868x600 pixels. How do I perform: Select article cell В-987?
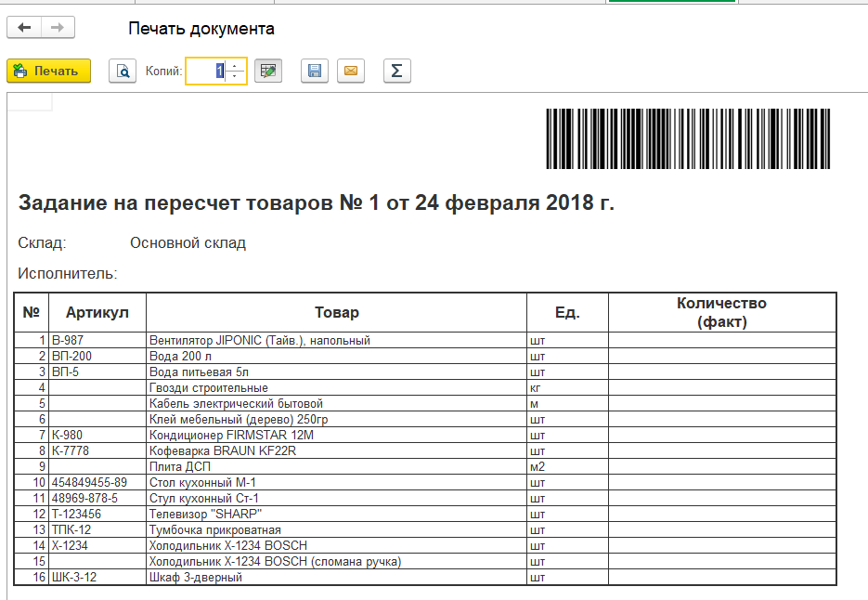97,340
